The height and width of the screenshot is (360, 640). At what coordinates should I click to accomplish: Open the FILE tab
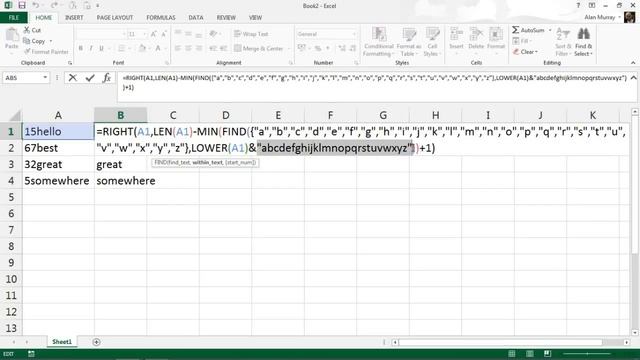tap(14, 18)
